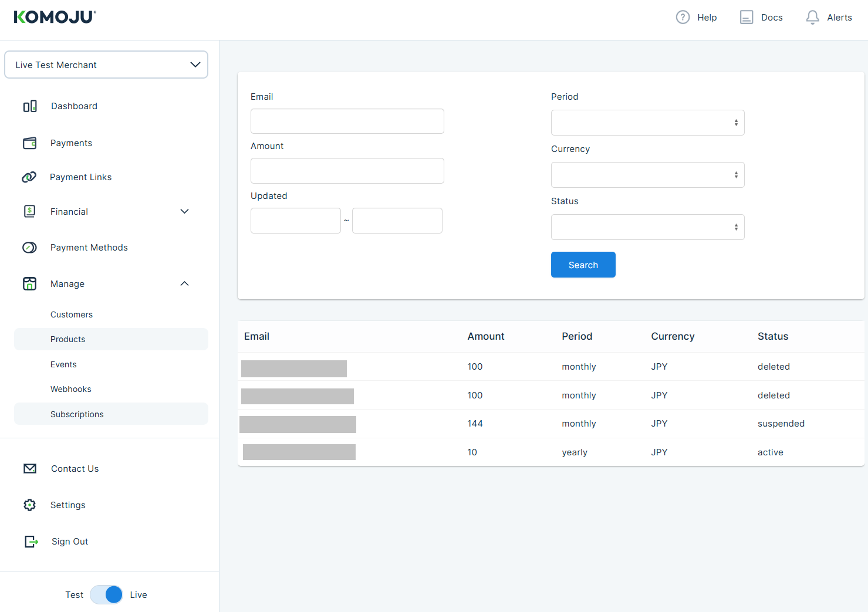Focus the Email filter field
Screen dimensions: 868x612
[x=347, y=121]
